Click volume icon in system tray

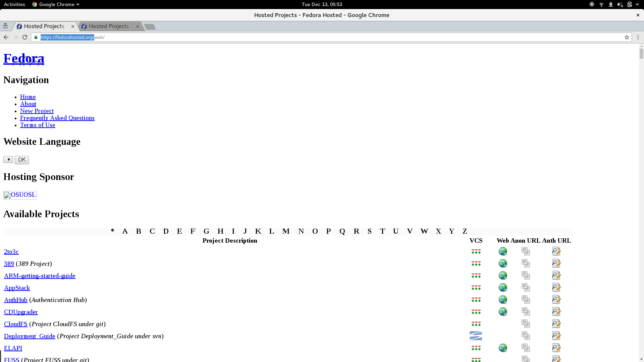point(620,4)
